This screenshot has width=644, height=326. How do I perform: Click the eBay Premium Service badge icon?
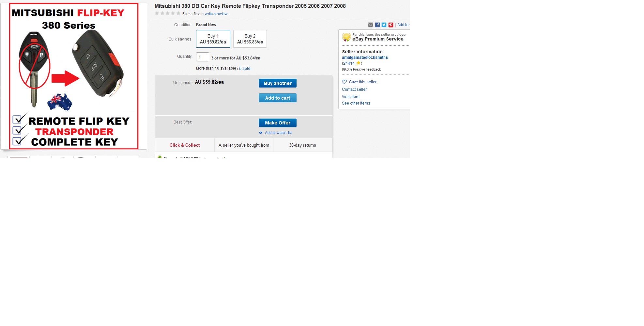346,37
